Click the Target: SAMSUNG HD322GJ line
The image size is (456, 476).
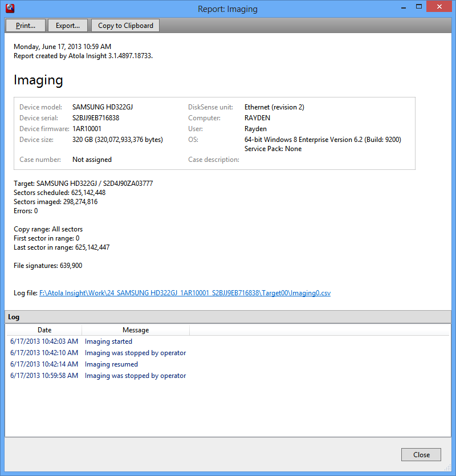[83, 184]
